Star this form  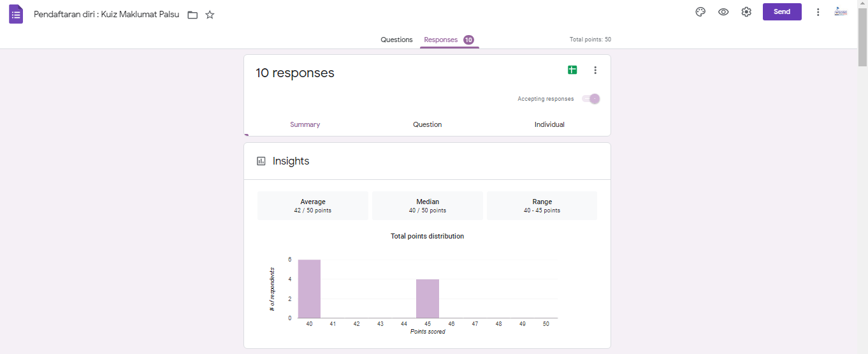click(210, 15)
